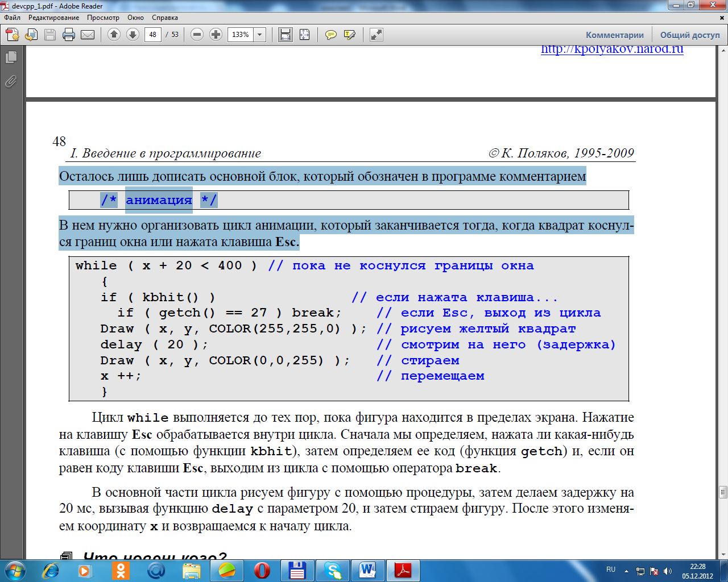Click the 'delay ( 20 );' code line
728x582 pixels.
(154, 344)
